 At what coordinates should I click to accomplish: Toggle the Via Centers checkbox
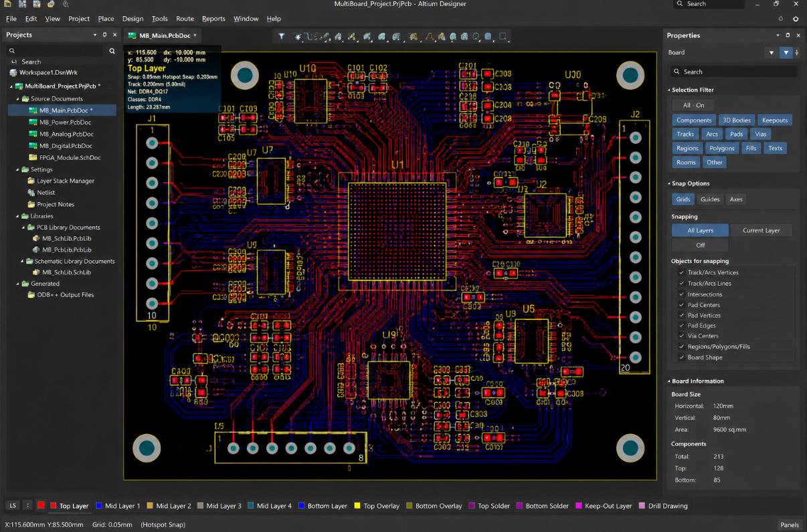(x=681, y=336)
